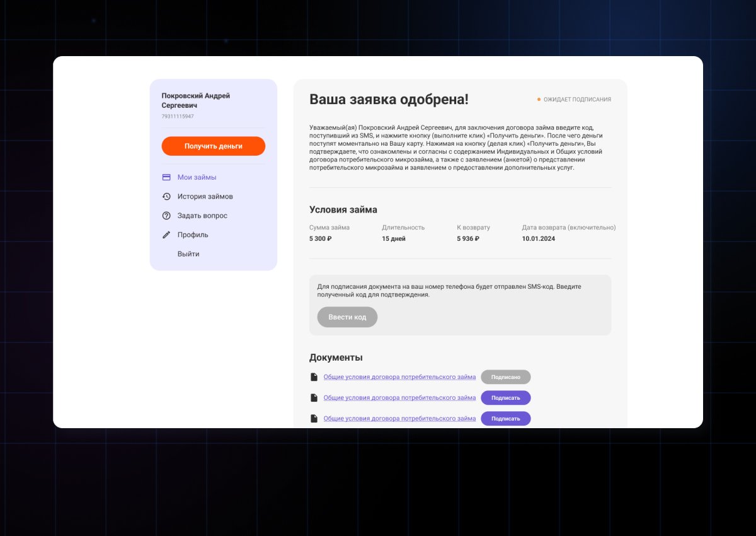Open the first Общие условия договора link
Image resolution: width=756 pixels, height=536 pixels.
tap(399, 376)
